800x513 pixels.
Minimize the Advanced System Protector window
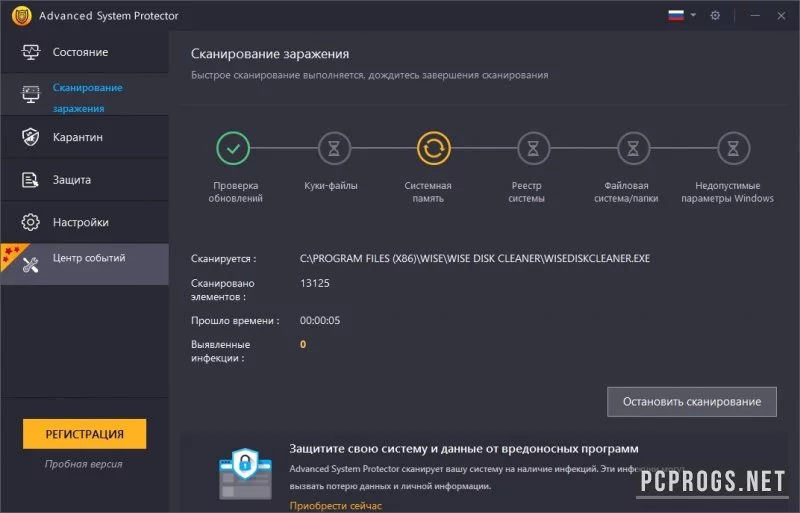[755, 15]
